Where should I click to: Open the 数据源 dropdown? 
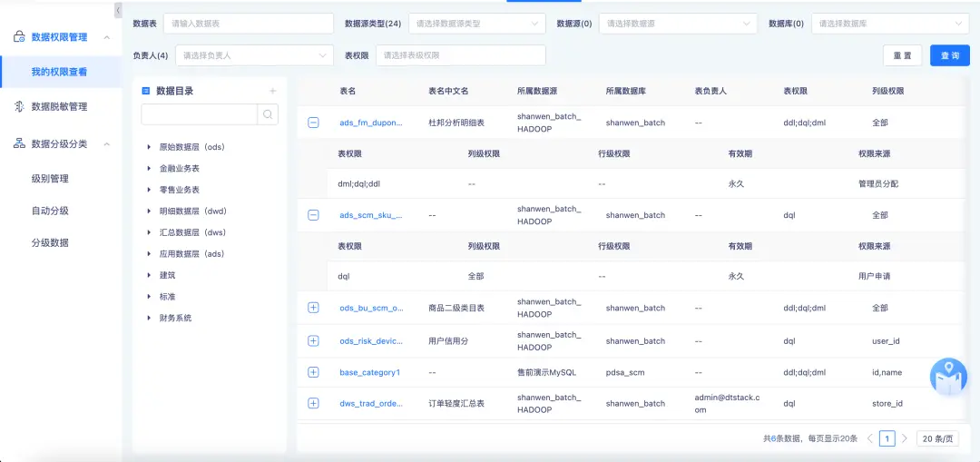coord(678,24)
